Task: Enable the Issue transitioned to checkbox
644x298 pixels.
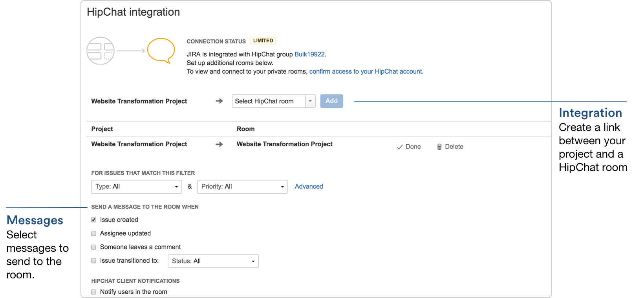Action: pyautogui.click(x=93, y=261)
